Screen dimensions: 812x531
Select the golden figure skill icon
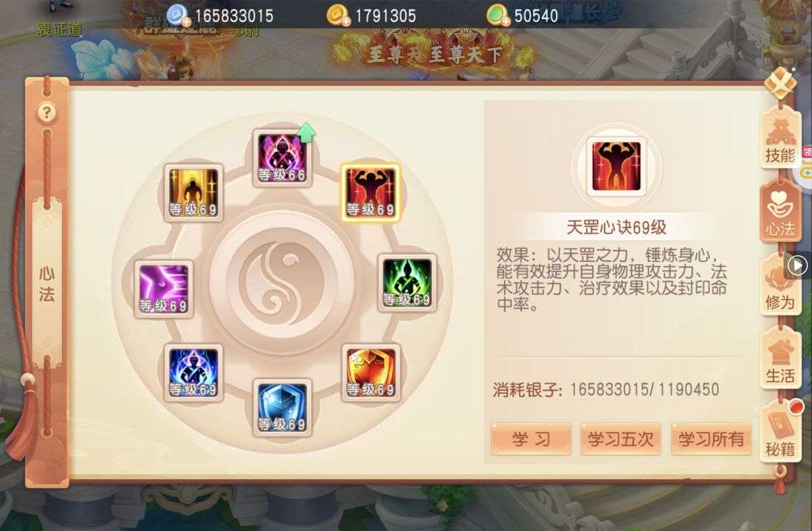193,193
